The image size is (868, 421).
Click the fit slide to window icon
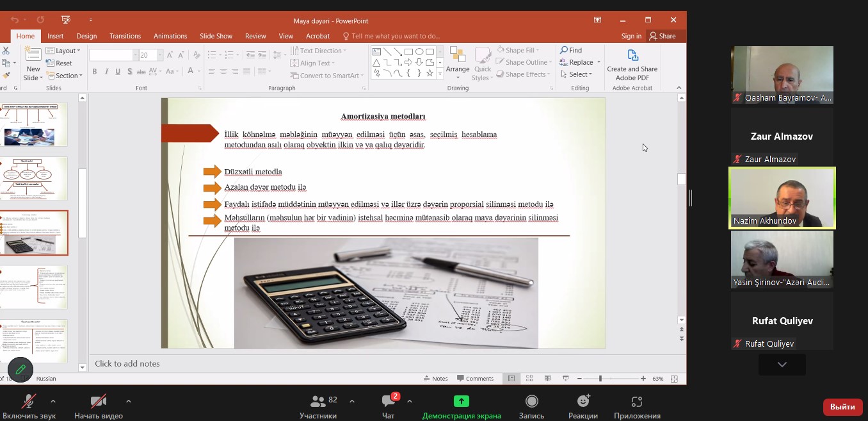(674, 379)
